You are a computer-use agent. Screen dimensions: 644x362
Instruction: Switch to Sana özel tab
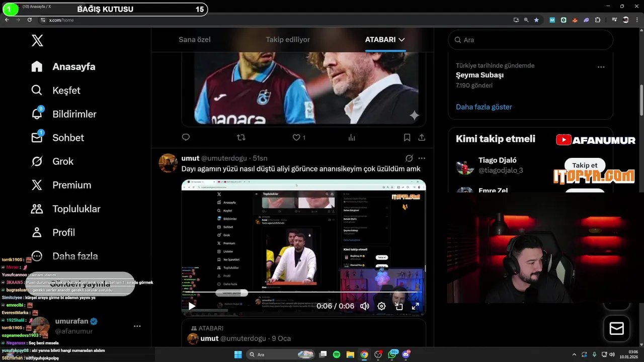pyautogui.click(x=194, y=40)
